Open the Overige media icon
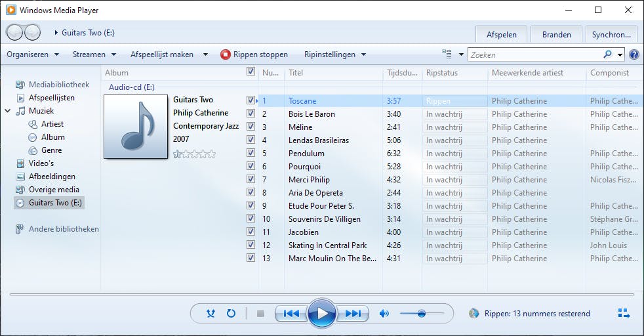This screenshot has height=336, width=644. pyautogui.click(x=20, y=190)
